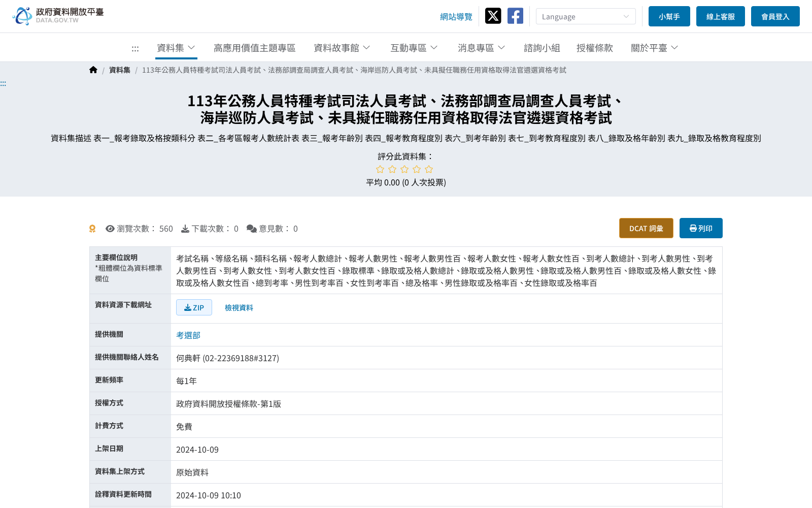Click the 政府資料開放授權條款-第1版 text

(x=228, y=404)
